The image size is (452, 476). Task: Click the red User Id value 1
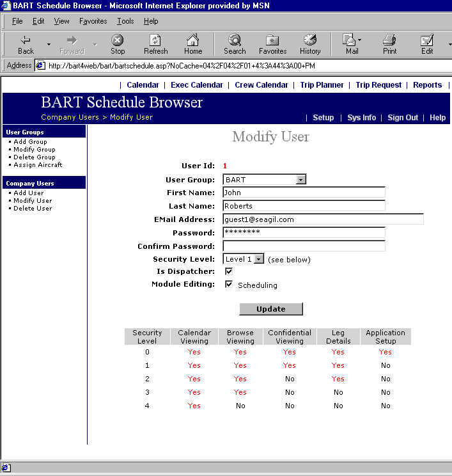point(225,166)
